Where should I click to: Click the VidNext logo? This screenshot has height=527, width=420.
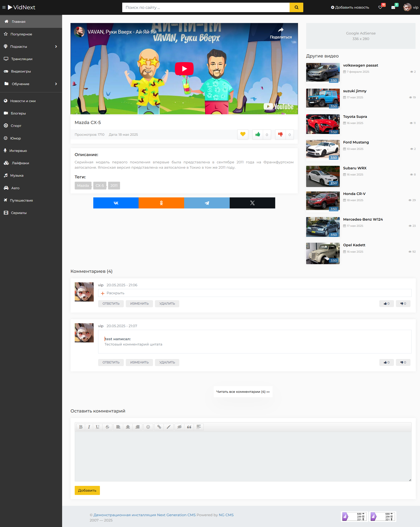pos(21,7)
